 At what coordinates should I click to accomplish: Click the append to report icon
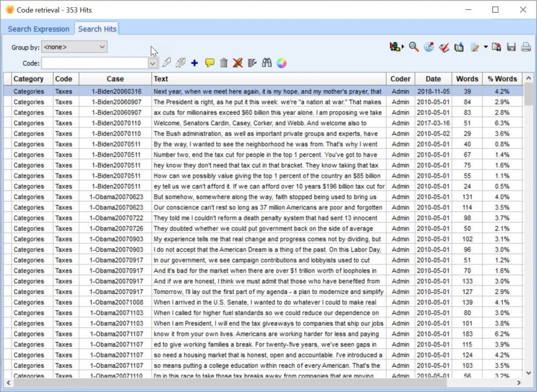[459, 47]
